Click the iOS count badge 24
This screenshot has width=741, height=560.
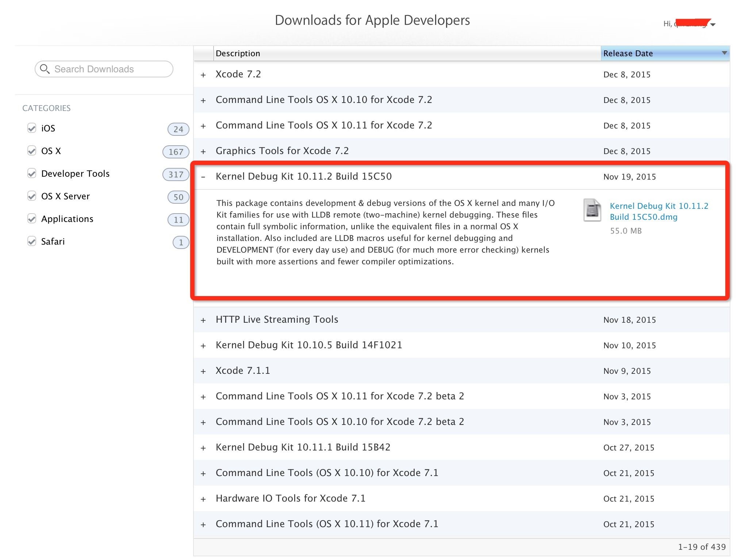point(178,129)
